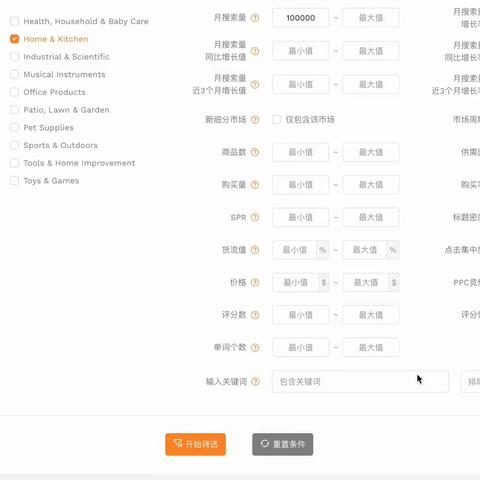Focus 月搜索量同比增长值 minimum field

(300, 51)
